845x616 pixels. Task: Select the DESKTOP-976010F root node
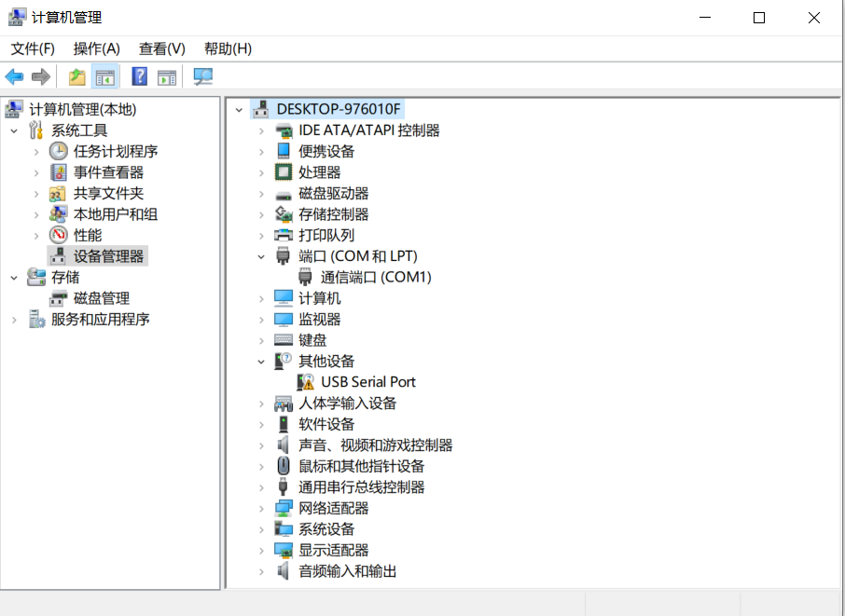(x=339, y=109)
